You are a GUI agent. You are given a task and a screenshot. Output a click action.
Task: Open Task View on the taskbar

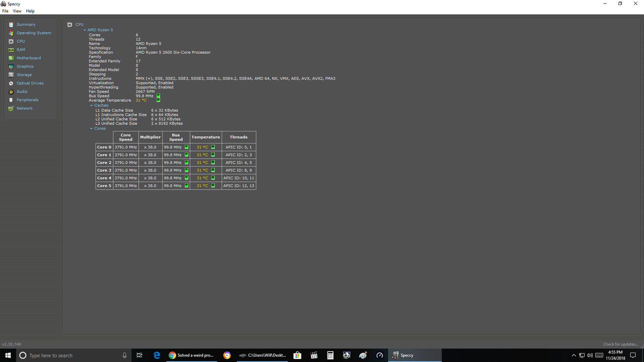point(139,355)
